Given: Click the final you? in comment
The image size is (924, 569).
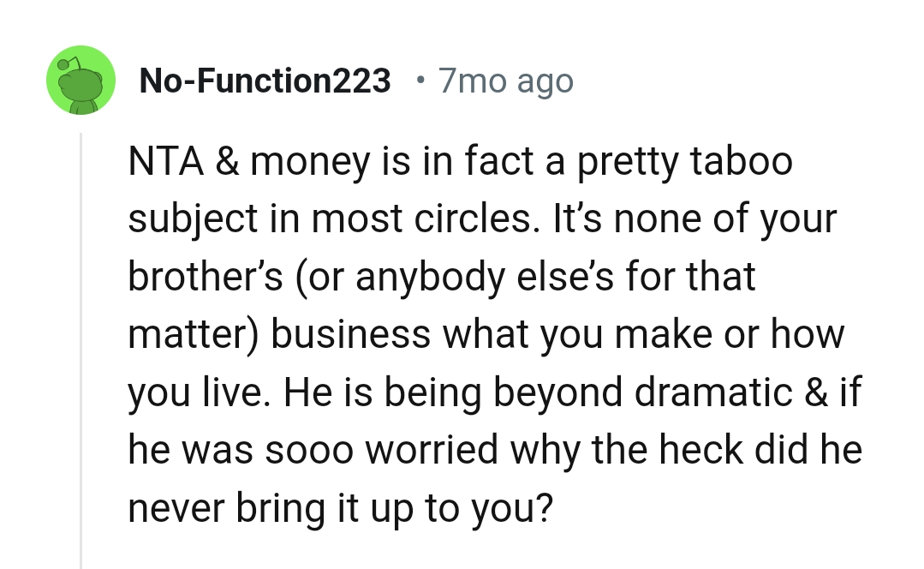Looking at the screenshot, I should tap(511, 508).
